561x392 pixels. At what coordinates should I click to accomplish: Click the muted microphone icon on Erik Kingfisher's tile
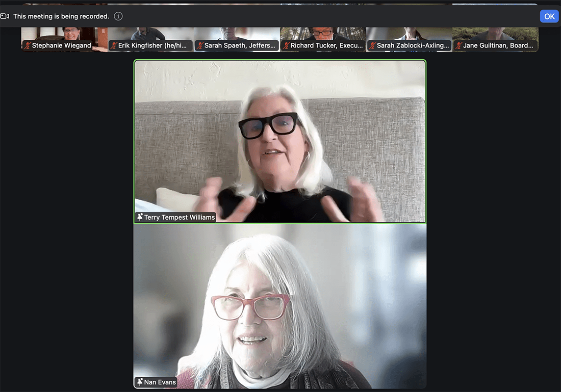113,45
